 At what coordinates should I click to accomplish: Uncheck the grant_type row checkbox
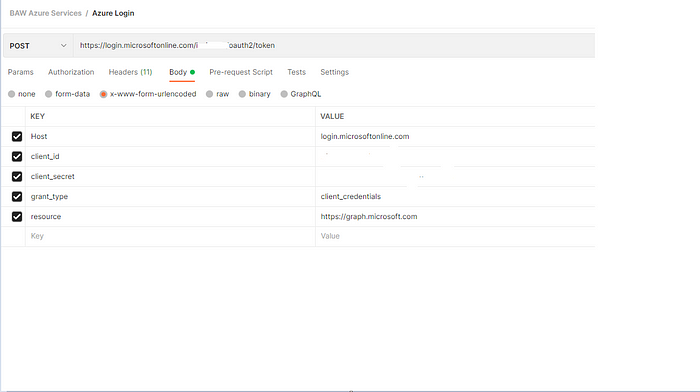click(17, 196)
